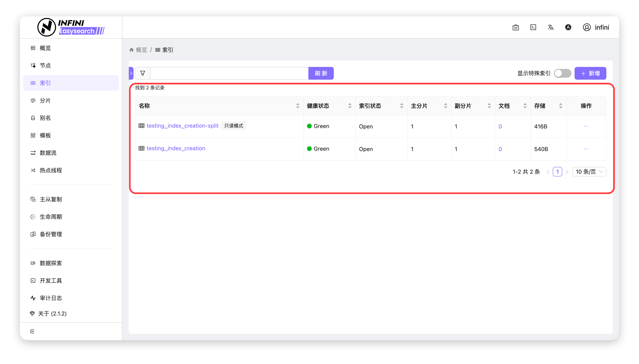Screen dimensions: 639x364
Task: Open the testing_index_creation-split index link
Action: tap(182, 126)
